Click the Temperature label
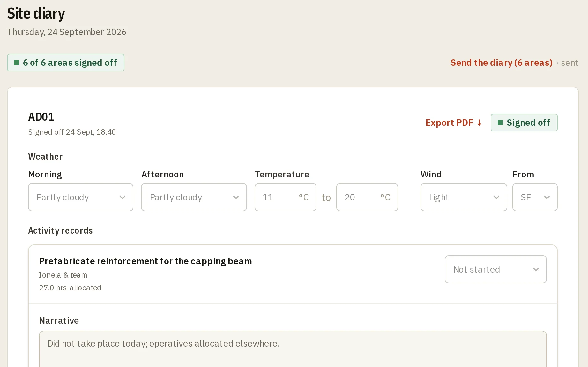The width and height of the screenshot is (588, 367). pyautogui.click(x=282, y=174)
